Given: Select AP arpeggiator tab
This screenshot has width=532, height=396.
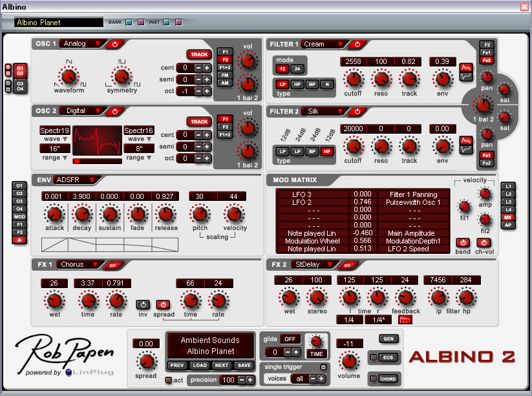Looking at the screenshot, I should coord(508,225).
